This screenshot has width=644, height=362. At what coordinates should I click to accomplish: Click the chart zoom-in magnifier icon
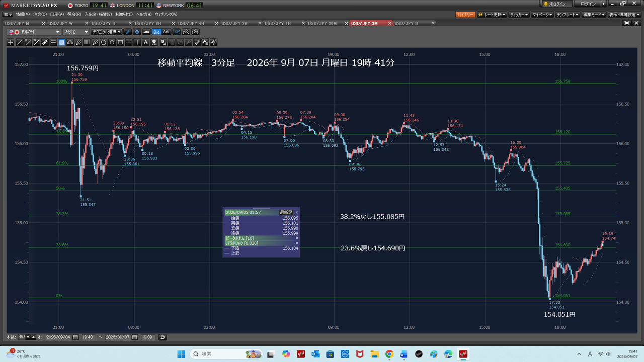pyautogui.click(x=195, y=32)
